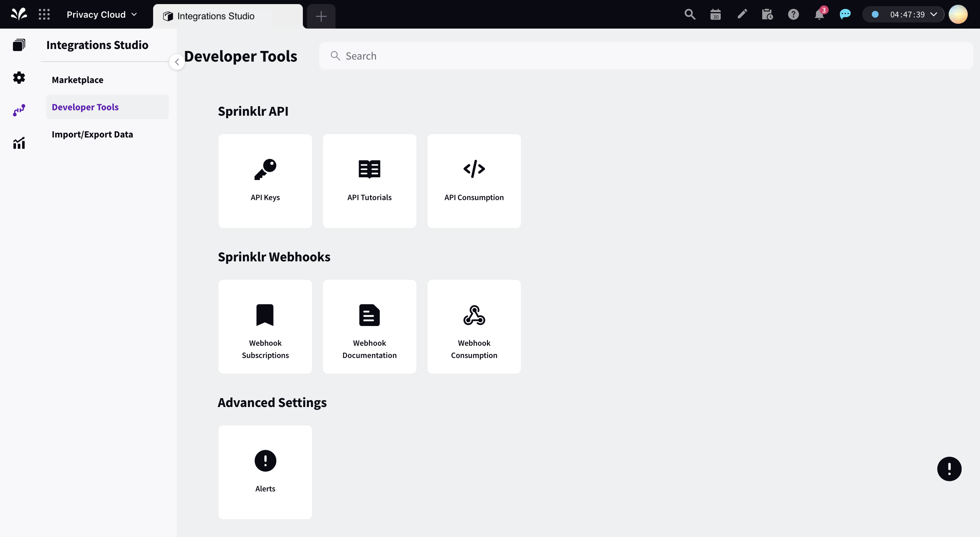Open Alerts under Advanced Settings
The height and width of the screenshot is (537, 980).
click(265, 472)
